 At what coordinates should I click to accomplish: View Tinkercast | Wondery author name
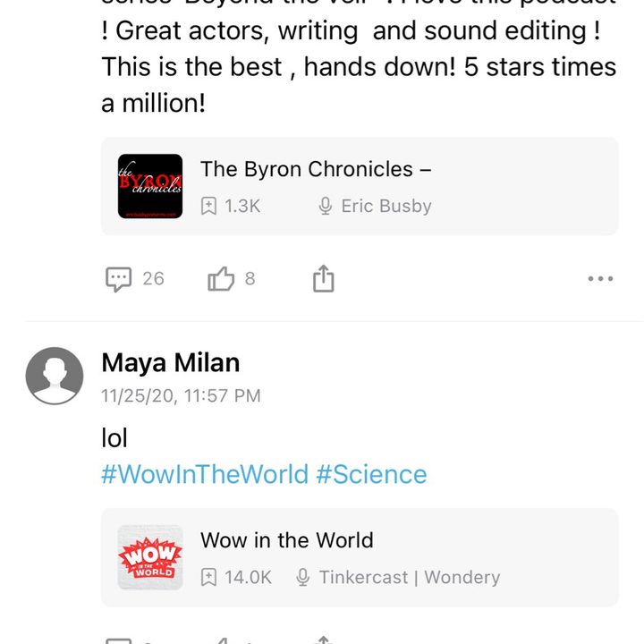tap(410, 577)
